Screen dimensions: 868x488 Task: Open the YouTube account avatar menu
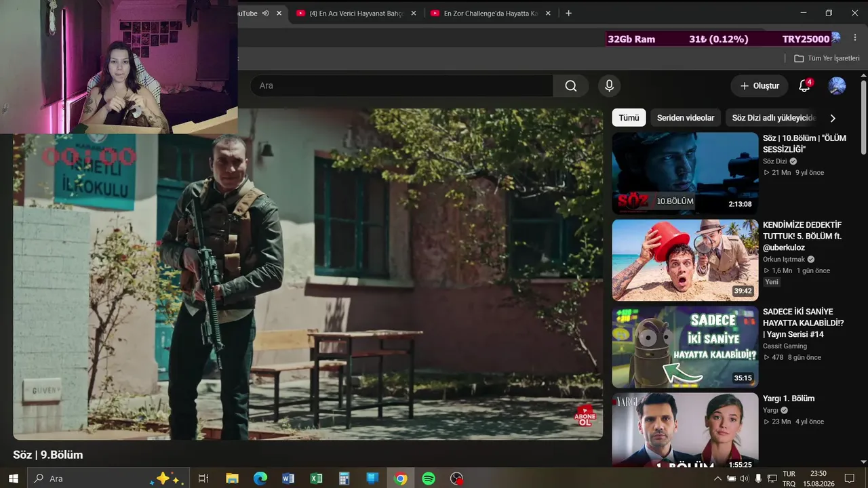[x=837, y=86]
